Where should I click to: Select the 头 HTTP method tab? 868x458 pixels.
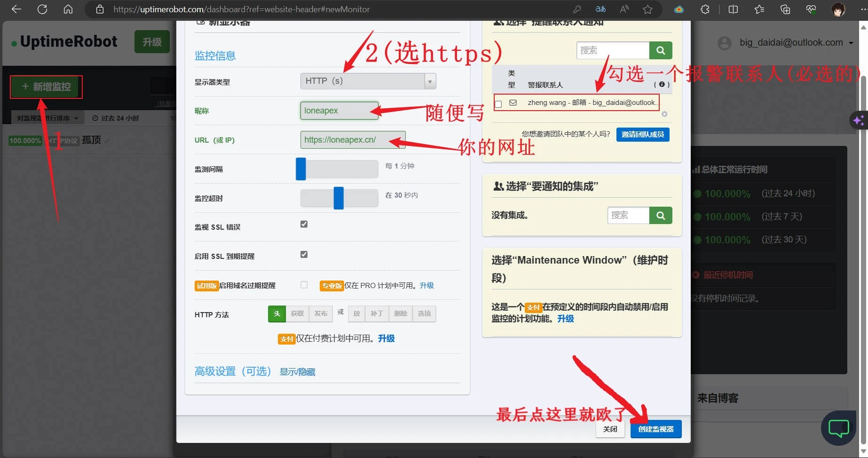(277, 314)
